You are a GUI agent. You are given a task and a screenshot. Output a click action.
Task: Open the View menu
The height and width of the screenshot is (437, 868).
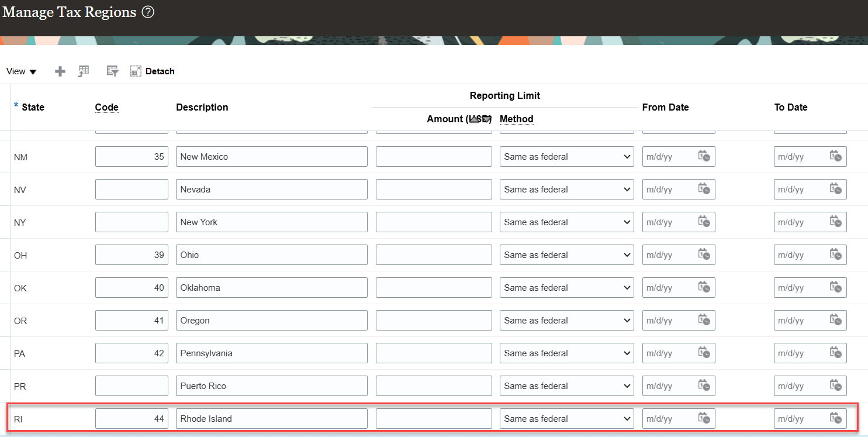click(x=20, y=71)
